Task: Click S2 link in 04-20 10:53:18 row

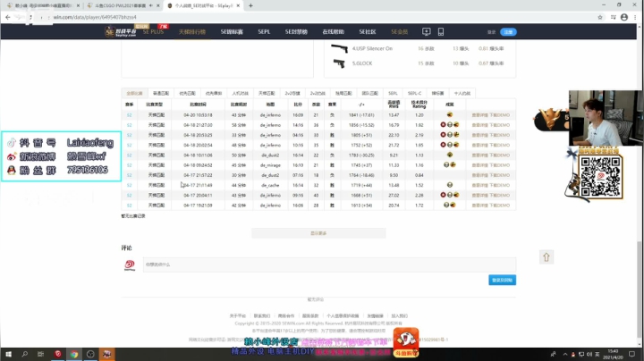Action: coord(130,115)
